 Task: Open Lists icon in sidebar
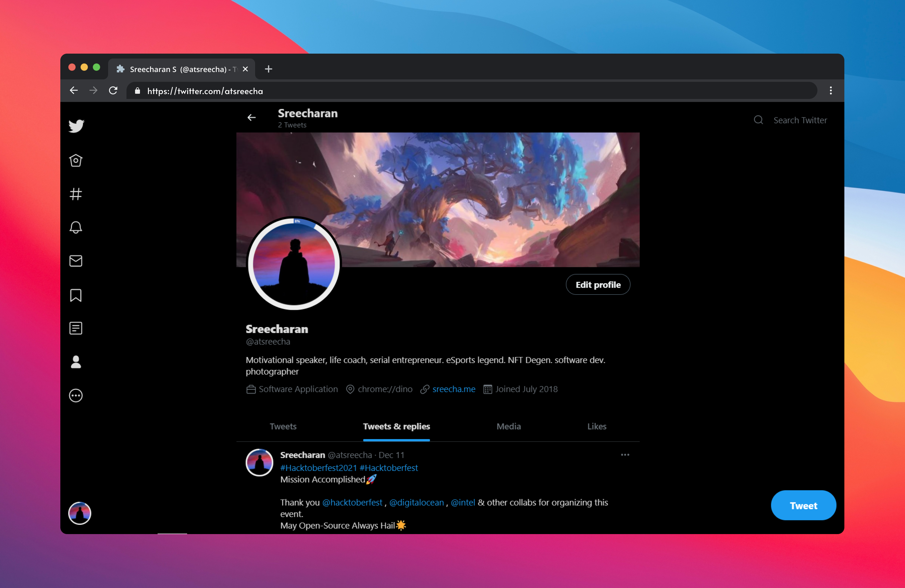76,328
